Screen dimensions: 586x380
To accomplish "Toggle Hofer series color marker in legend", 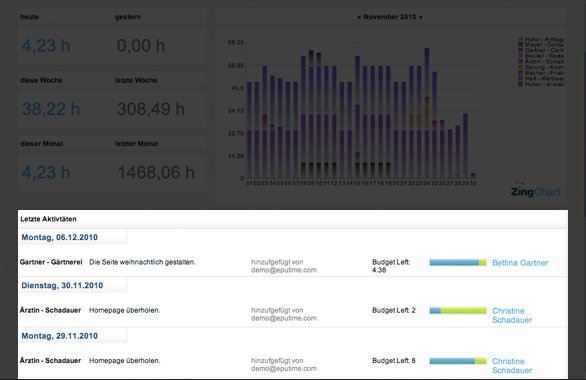I will point(520,39).
